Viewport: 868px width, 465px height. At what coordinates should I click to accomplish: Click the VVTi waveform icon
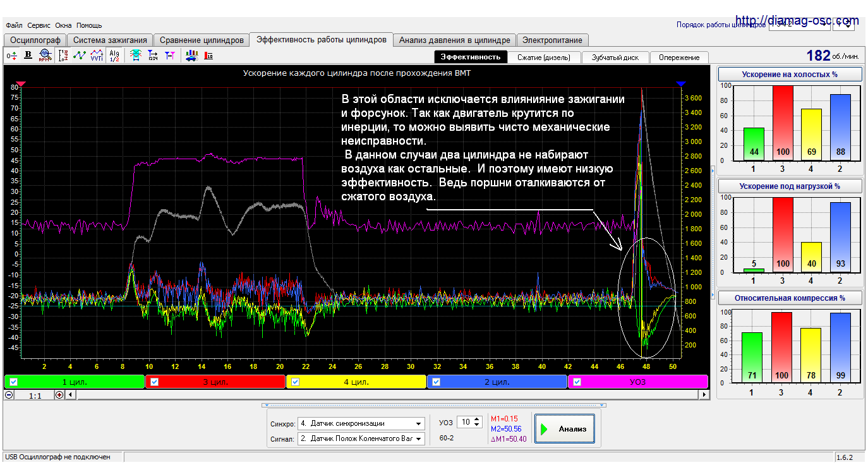click(x=97, y=56)
